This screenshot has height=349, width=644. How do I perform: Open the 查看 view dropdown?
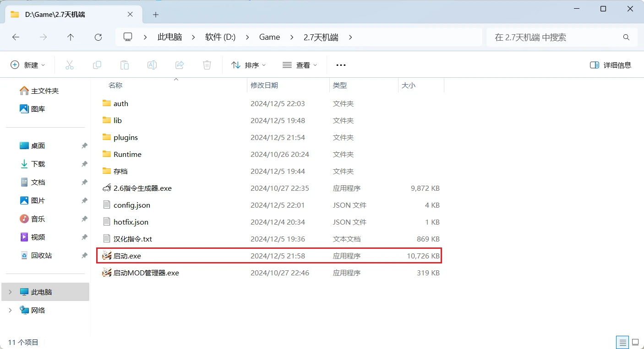coord(300,64)
